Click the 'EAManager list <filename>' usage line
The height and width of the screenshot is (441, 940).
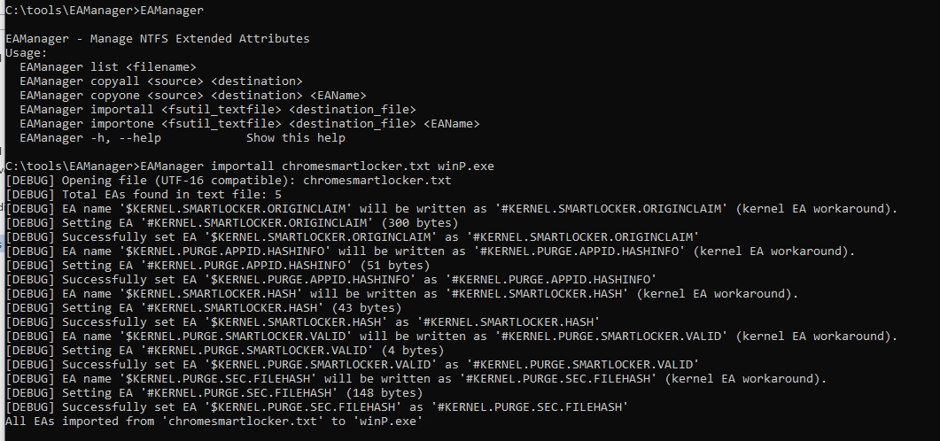tap(108, 67)
